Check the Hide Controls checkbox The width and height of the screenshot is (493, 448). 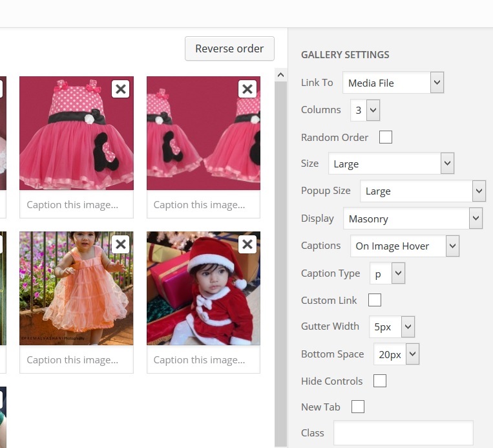coord(380,381)
